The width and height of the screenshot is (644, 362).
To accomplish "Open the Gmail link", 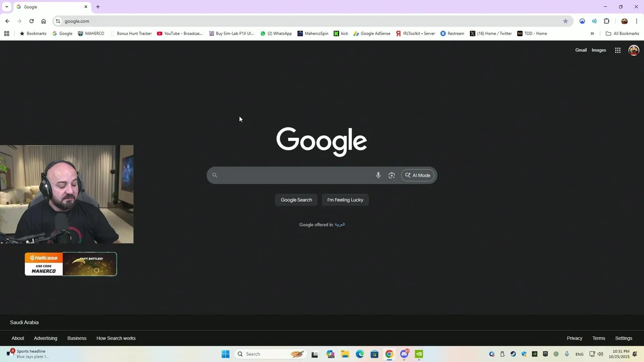I will pos(581,50).
